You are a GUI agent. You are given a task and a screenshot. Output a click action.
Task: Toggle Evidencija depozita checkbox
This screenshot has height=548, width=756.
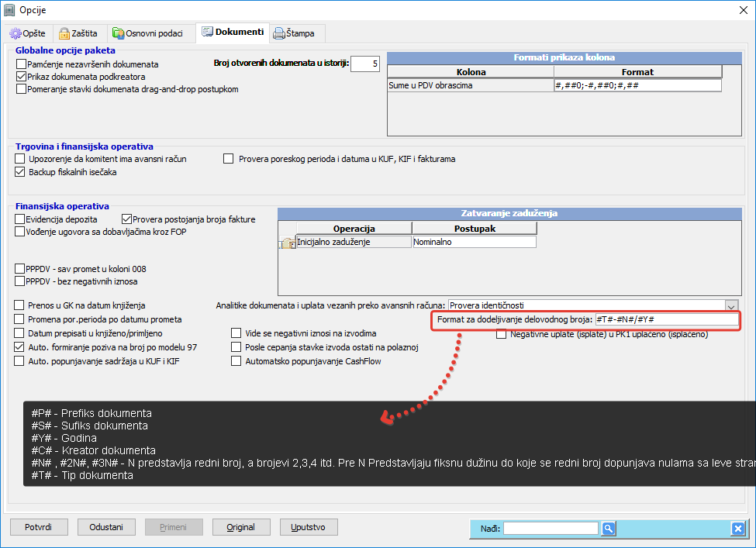pos(21,219)
